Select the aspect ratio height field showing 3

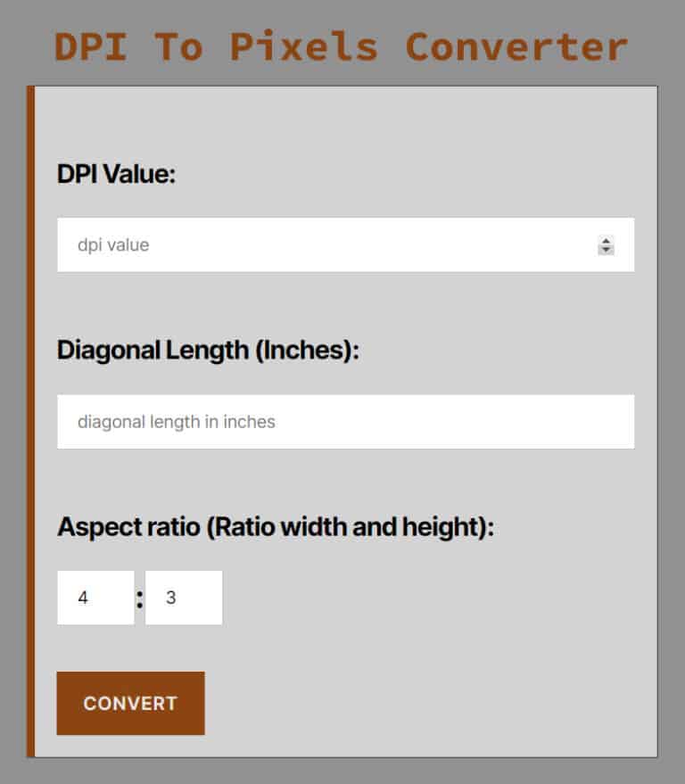[x=184, y=597]
